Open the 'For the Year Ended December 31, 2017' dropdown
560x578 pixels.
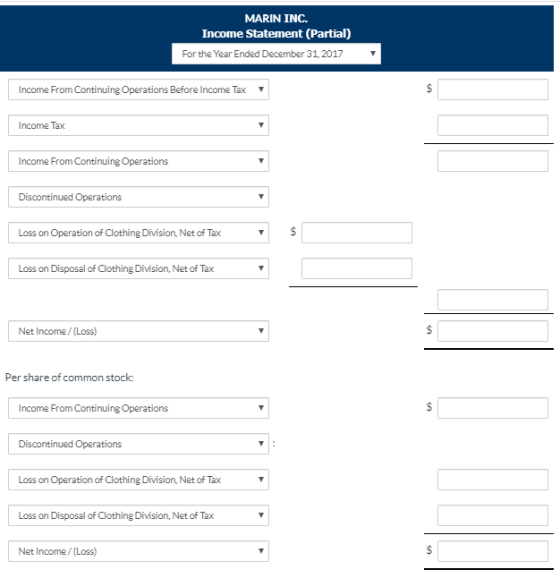[x=276, y=54]
